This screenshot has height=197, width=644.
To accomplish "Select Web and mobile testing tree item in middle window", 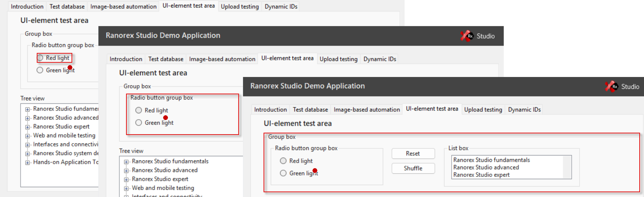I will tap(163, 188).
